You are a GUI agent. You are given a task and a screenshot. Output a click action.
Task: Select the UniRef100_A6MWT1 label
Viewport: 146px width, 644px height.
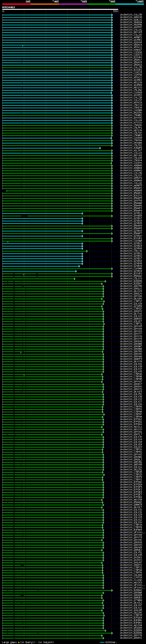131,37
